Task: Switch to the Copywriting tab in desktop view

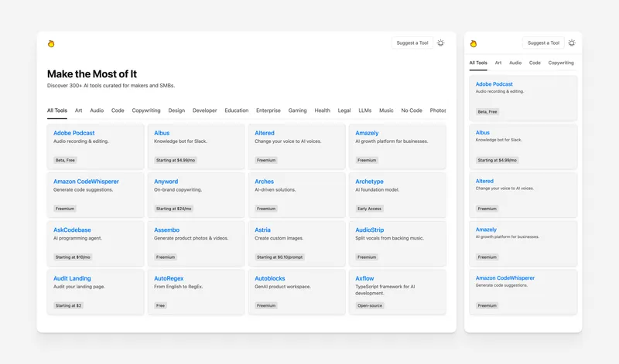Action: point(146,111)
